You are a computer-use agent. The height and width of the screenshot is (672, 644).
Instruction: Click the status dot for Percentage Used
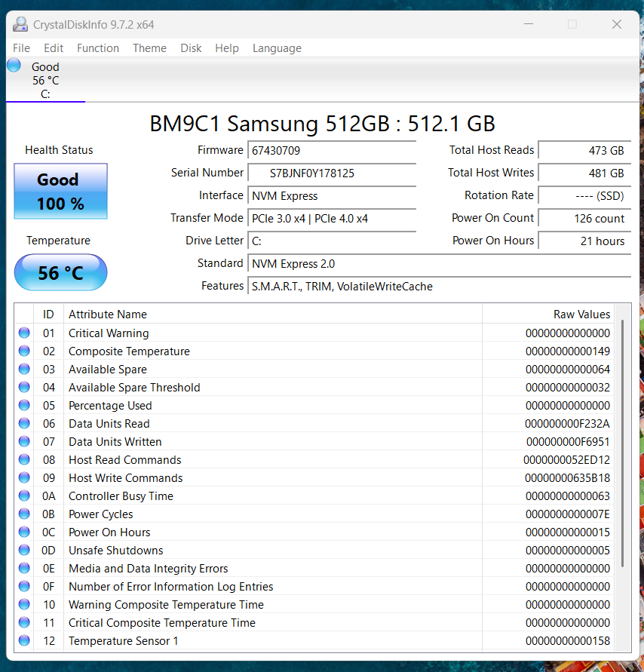[x=23, y=405]
